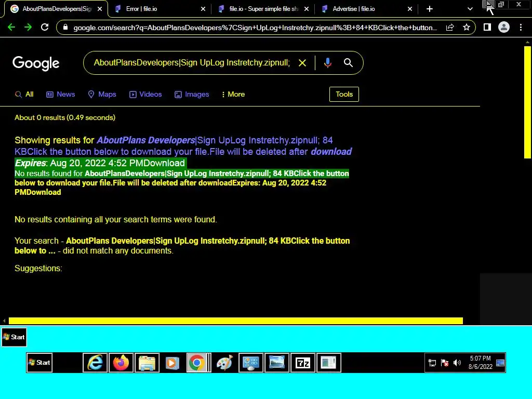Start voice search with the microphone icon
The image size is (532, 399).
pyautogui.click(x=327, y=63)
